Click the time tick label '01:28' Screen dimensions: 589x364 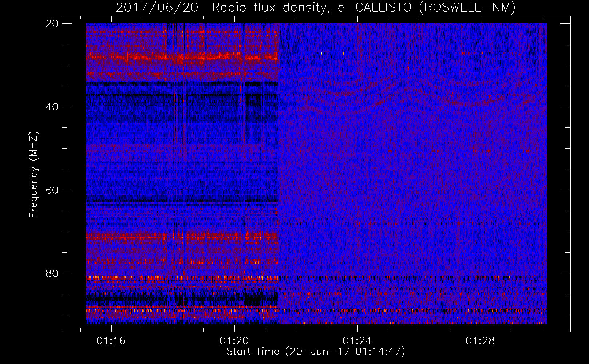point(481,341)
